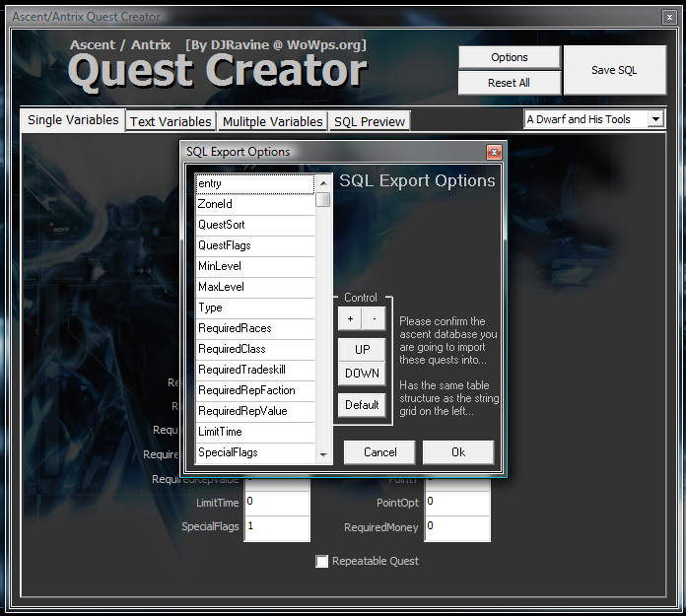Select the RequiredRaces list row
This screenshot has width=686, height=616.
[255, 328]
